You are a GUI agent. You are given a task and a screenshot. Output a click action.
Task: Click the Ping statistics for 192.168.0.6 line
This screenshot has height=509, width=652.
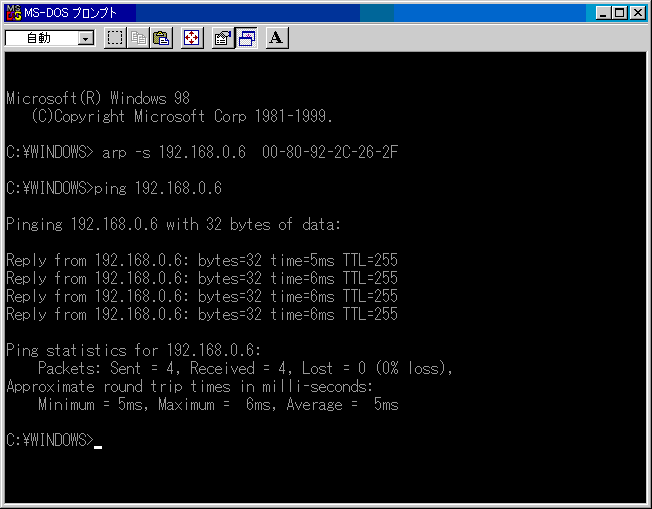(133, 351)
